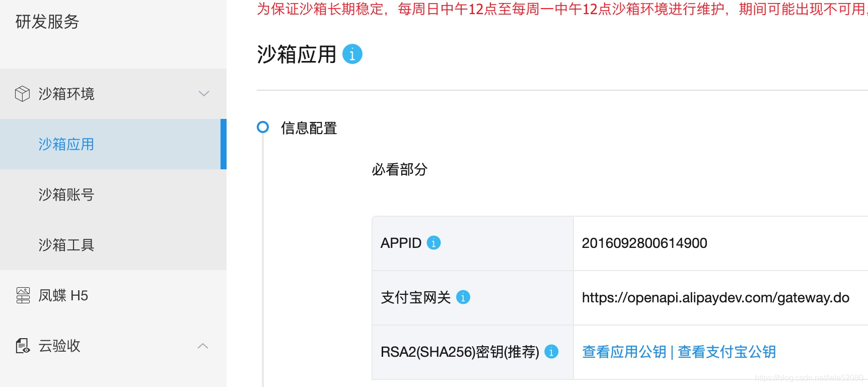The width and height of the screenshot is (868, 387).
Task: Click the 必看部分 label
Action: pyautogui.click(x=400, y=169)
